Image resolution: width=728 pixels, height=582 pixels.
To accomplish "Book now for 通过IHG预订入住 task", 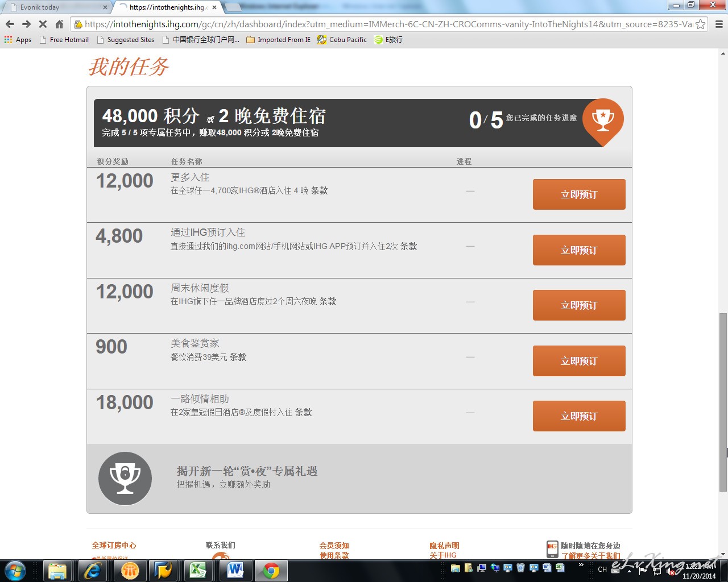I will click(x=579, y=250).
